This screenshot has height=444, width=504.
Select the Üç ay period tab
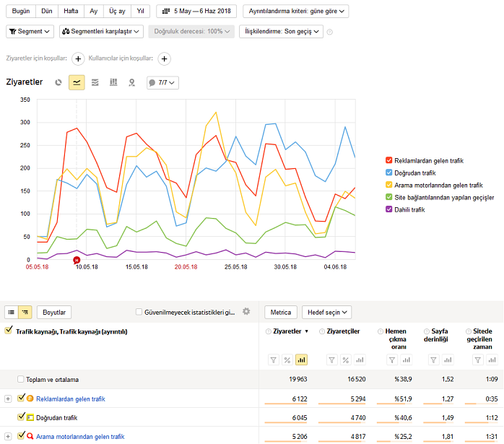click(117, 12)
